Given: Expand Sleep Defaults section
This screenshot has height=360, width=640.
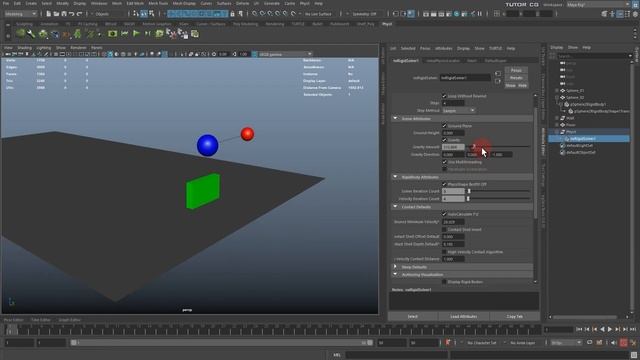Looking at the screenshot, I should tap(395, 267).
